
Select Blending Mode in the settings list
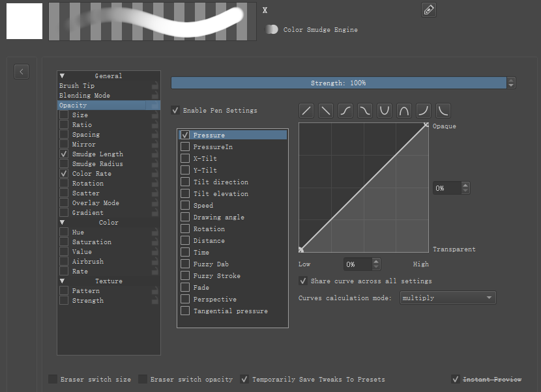[84, 96]
